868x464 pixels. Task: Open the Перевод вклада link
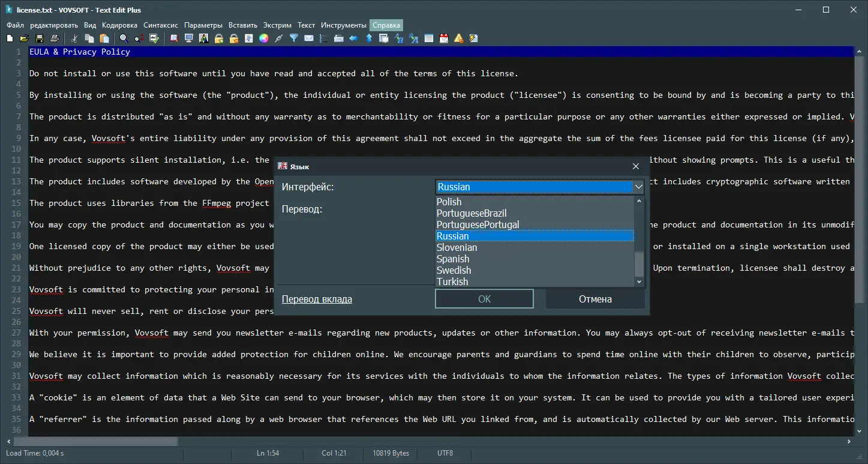tap(317, 299)
